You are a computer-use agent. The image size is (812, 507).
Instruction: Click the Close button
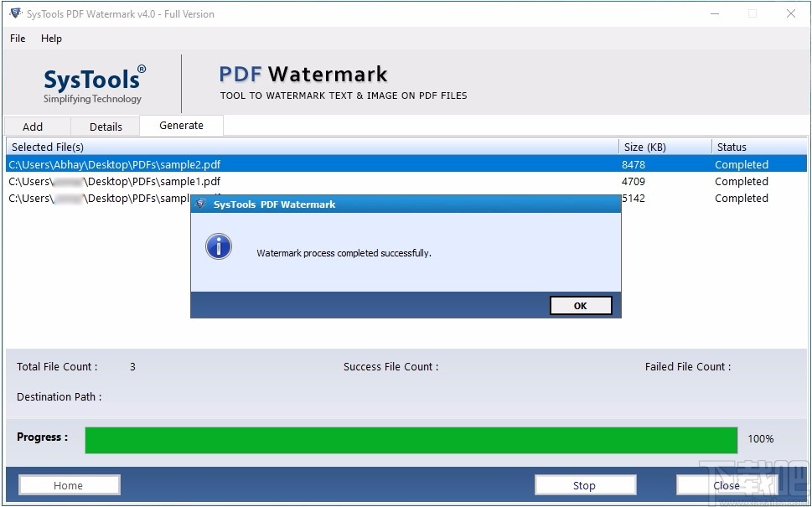(726, 484)
